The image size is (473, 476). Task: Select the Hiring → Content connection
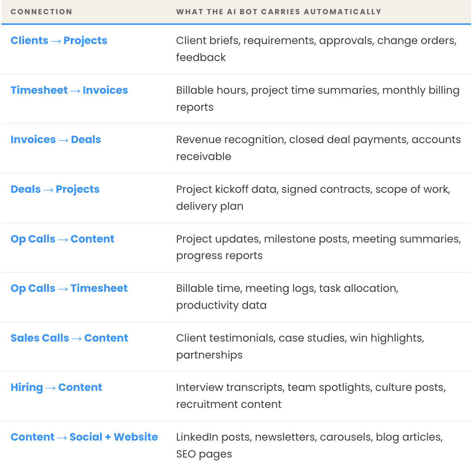coord(56,388)
